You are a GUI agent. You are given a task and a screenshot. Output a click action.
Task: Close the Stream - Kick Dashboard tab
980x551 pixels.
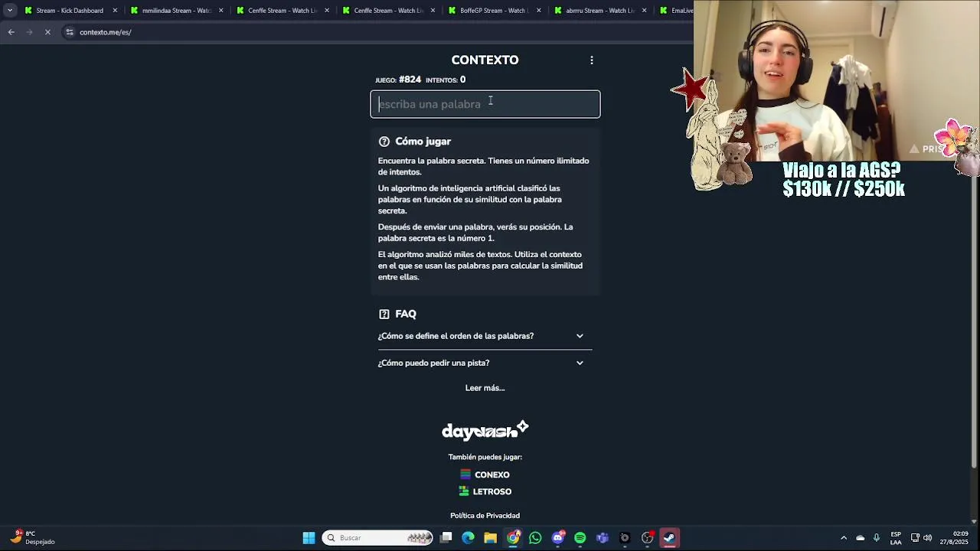115,11
